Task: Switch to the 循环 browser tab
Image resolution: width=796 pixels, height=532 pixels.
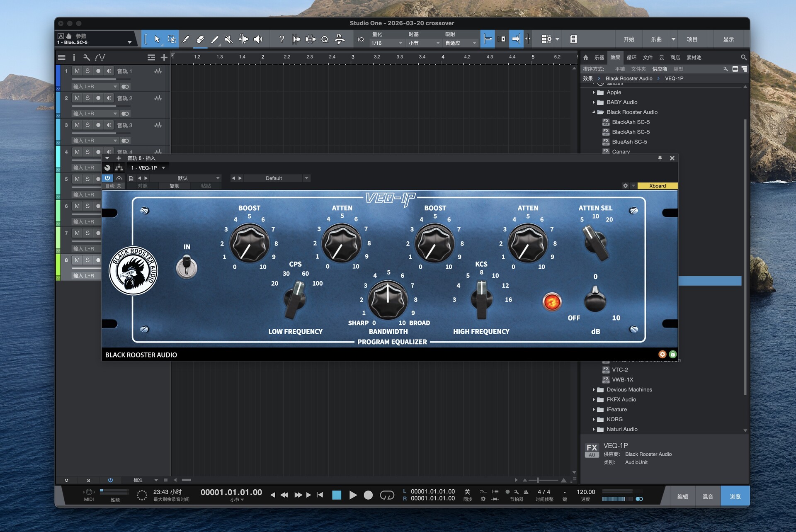Action: 631,58
